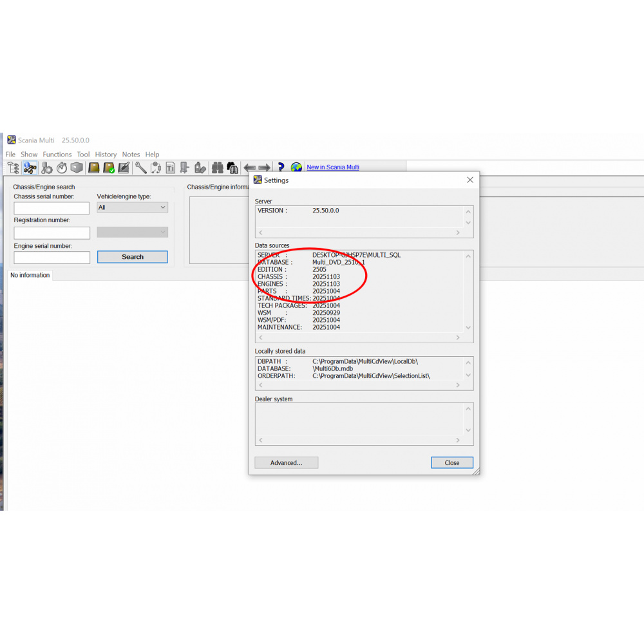Click the stopwatch standard times icon
644x644 pixels.
(x=62, y=167)
